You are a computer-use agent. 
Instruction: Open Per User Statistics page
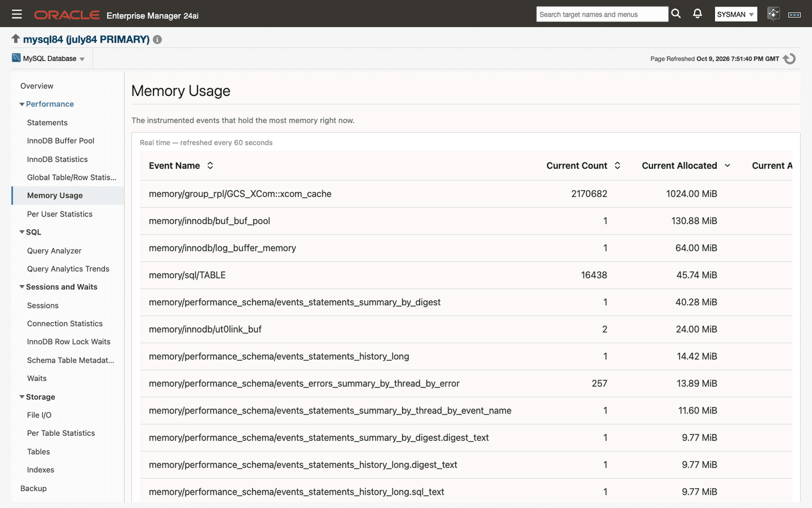coord(59,214)
